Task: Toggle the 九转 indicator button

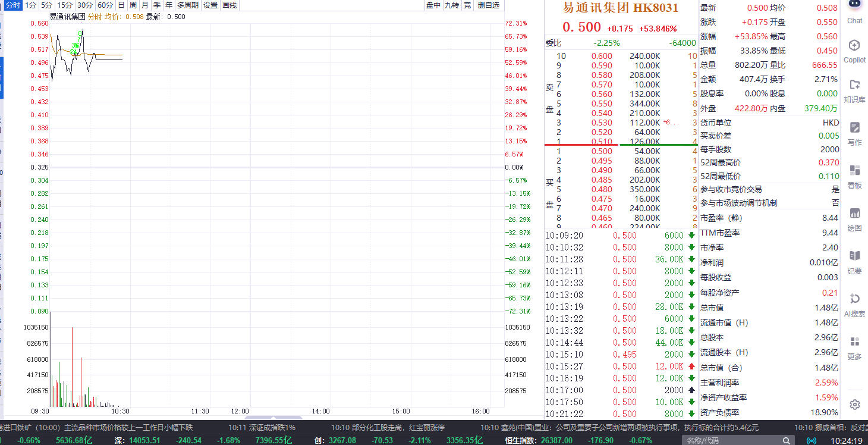Action: [x=452, y=5]
